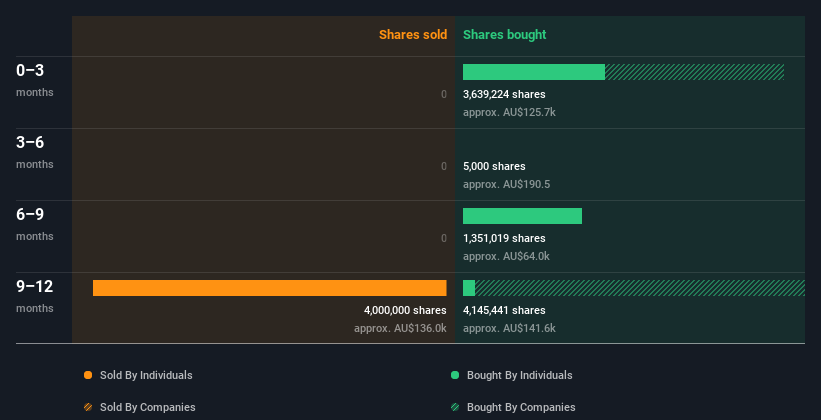821x420 pixels.
Task: Click the approx. AU$136.0k amount
Action: (400, 328)
